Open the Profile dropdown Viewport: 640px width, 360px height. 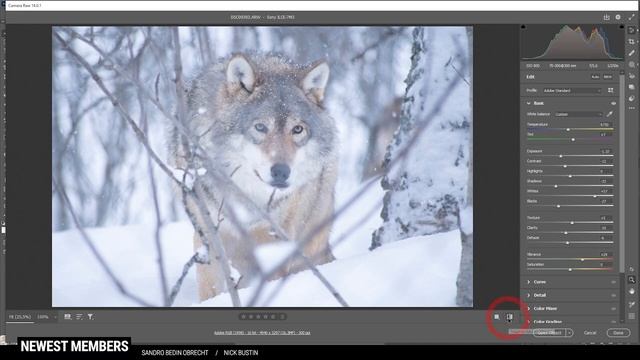571,91
